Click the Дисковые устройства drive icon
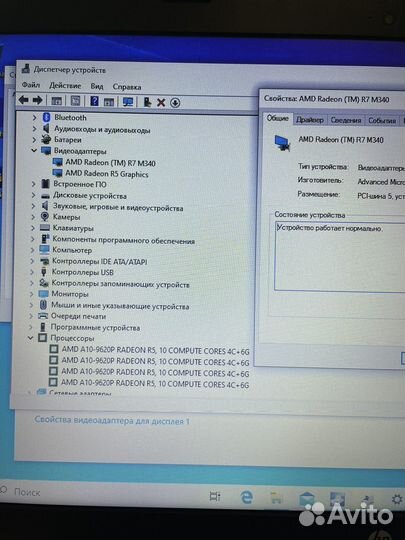Screen dimensions: 405x540 [x=45, y=196]
